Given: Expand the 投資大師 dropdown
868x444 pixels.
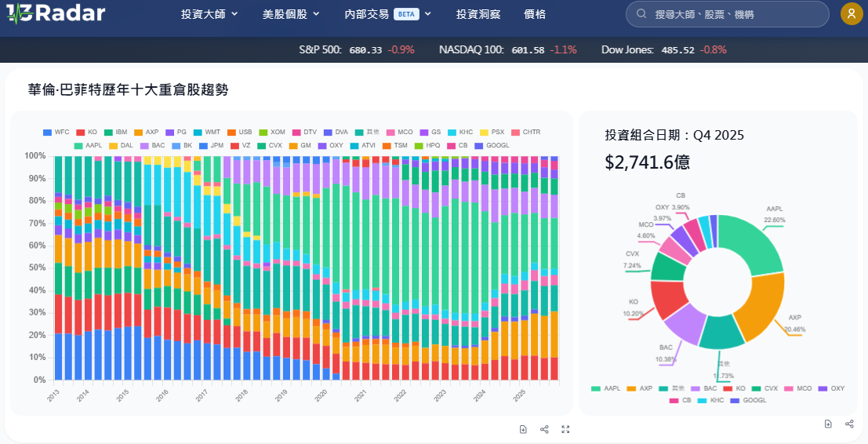Looking at the screenshot, I should (209, 14).
